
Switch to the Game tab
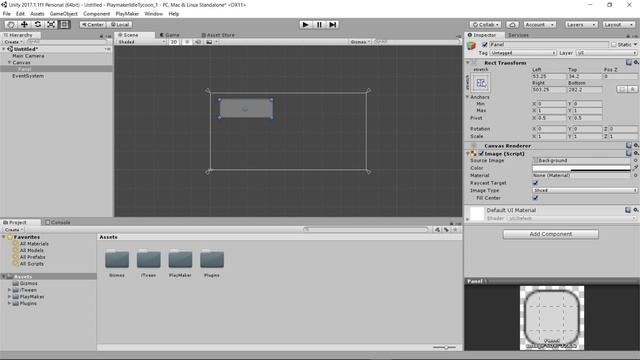coord(169,35)
